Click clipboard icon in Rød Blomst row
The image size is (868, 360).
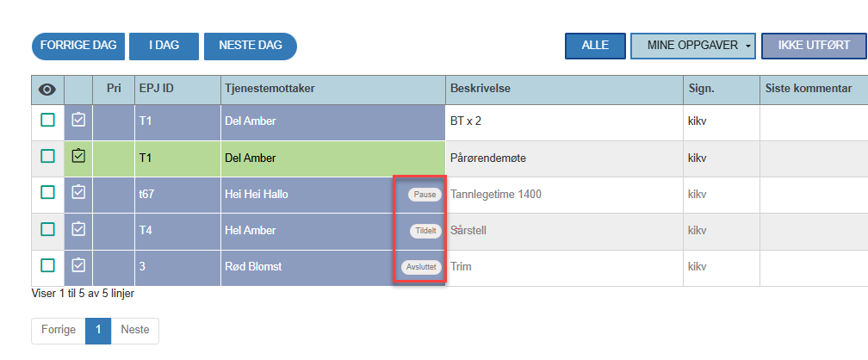coord(78,266)
